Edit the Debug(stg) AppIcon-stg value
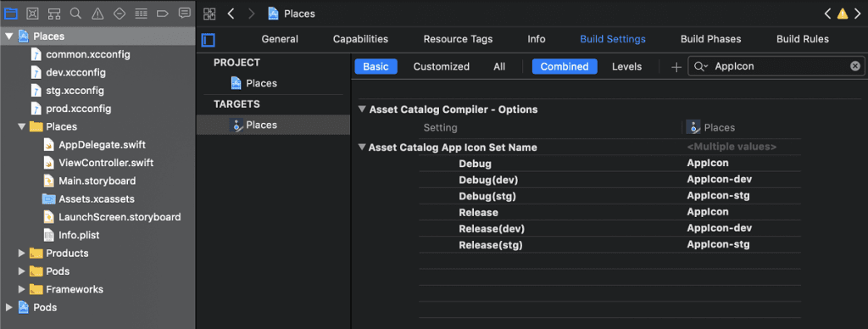This screenshot has width=868, height=329. click(719, 196)
